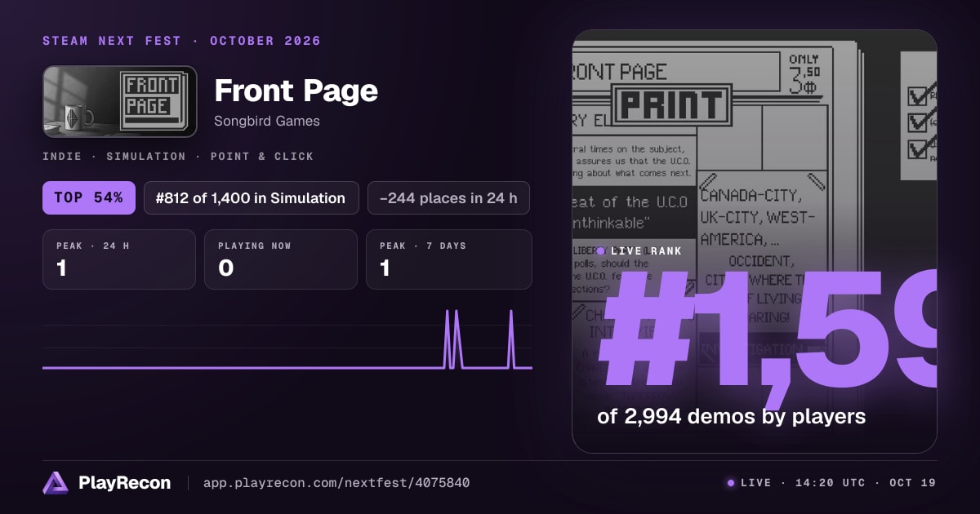
Task: Click the Front Page game title
Action: 296,91
